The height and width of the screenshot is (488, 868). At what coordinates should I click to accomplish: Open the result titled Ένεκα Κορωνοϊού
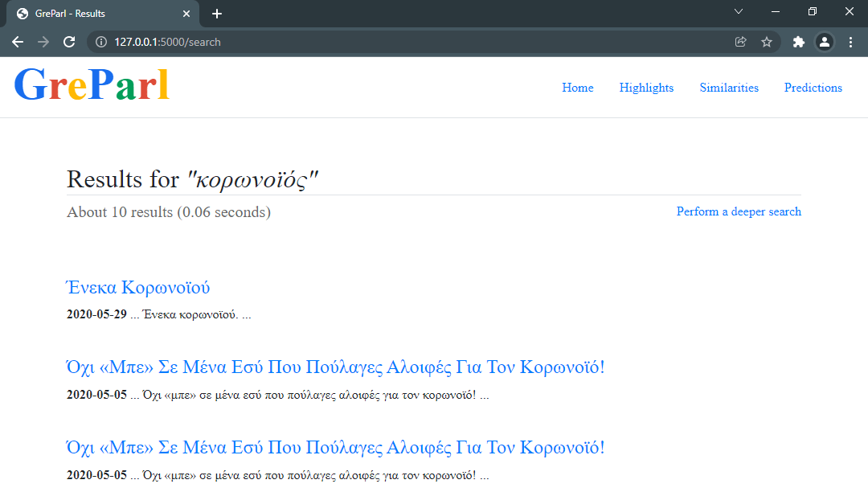(x=137, y=286)
